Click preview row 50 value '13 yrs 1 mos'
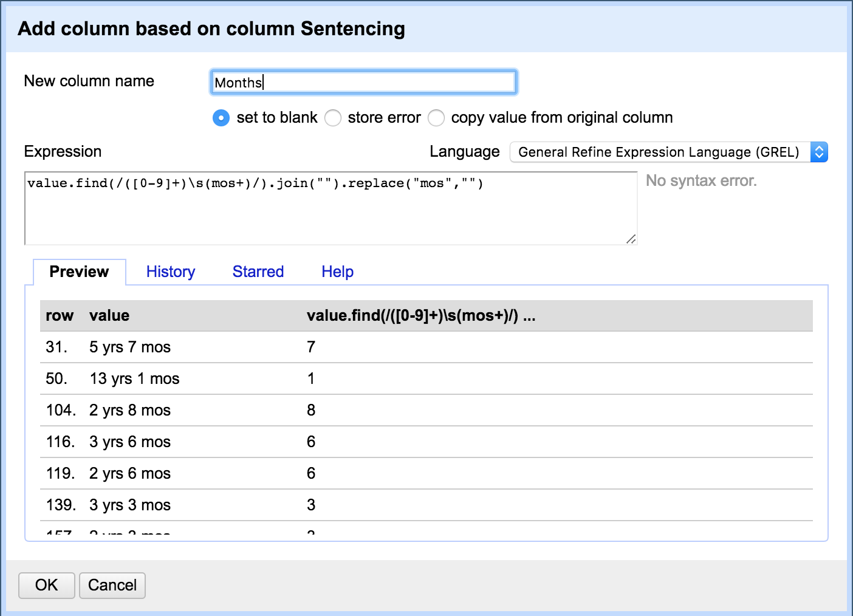853x616 pixels. coord(134,378)
